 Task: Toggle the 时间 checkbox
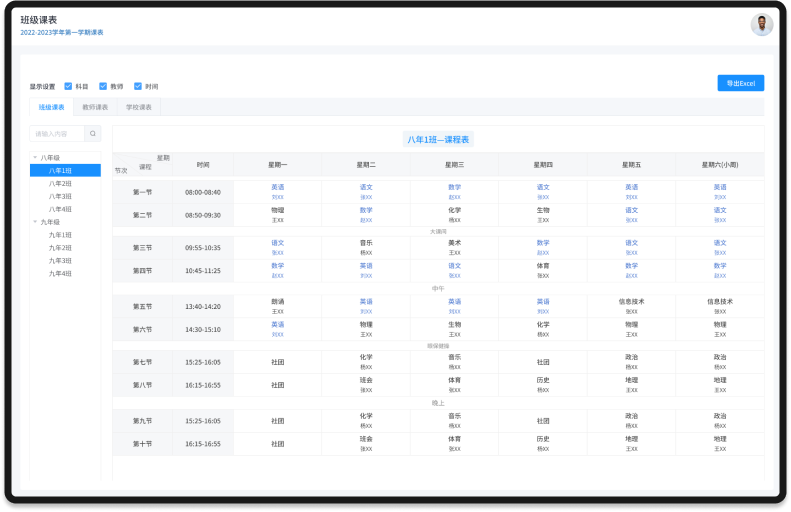pos(138,86)
